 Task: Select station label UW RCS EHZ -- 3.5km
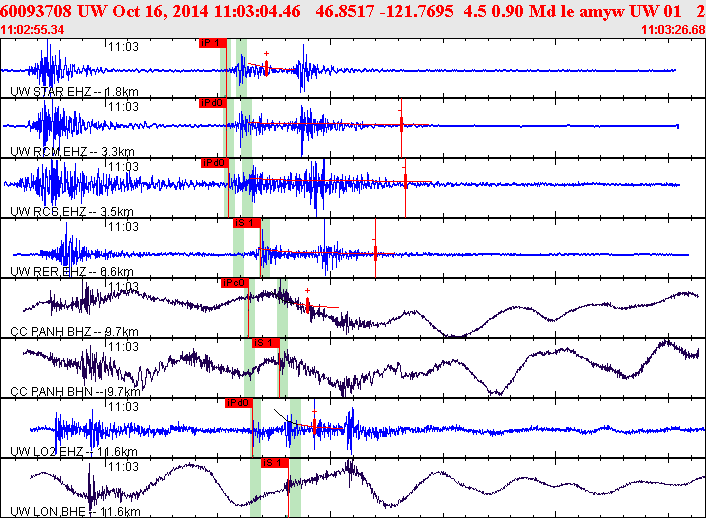72,212
